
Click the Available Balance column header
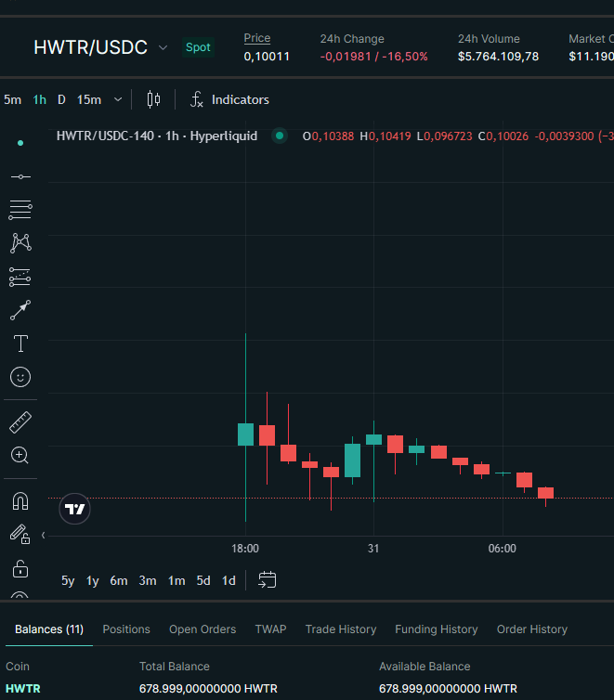[425, 666]
